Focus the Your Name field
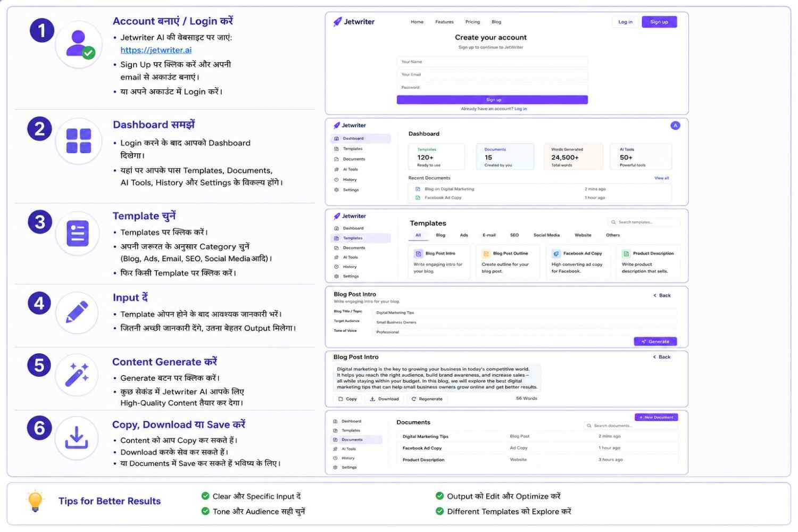Screen dimensions: 798x532 point(492,62)
